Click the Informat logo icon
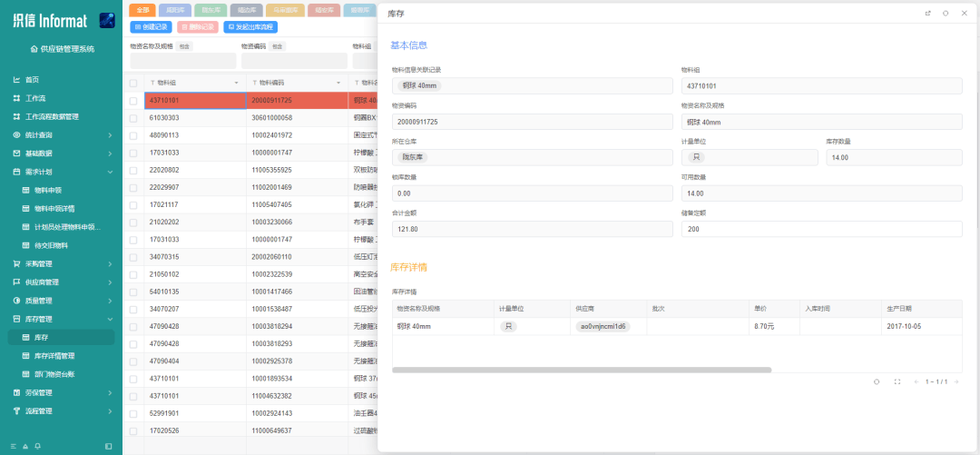 (x=106, y=20)
